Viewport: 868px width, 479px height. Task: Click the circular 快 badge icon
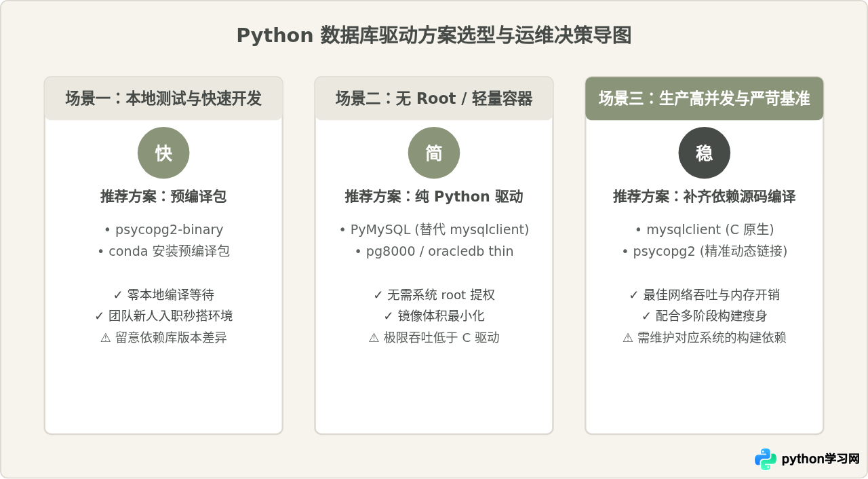click(x=163, y=153)
